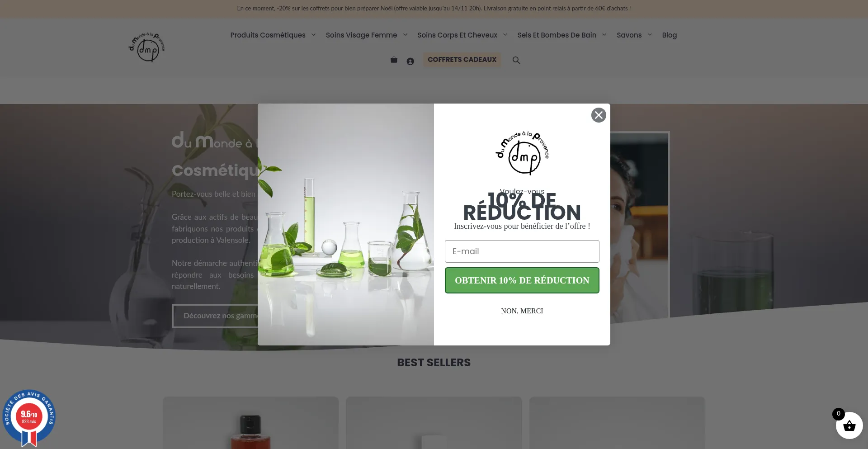Click the Avis Garantis rating badge

coord(29,418)
